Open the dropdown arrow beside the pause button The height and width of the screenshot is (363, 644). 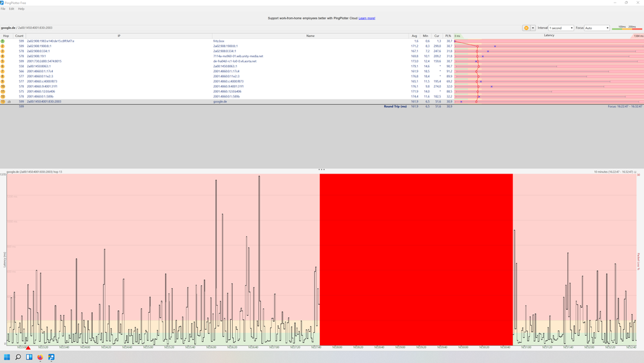[532, 28]
